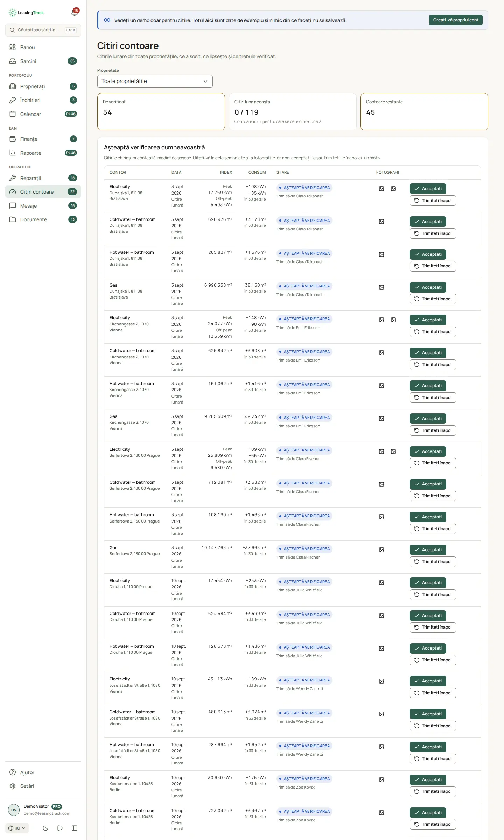Open photo of Electricity reading at Kastanienallee
This screenshot has height=840, width=504.
click(x=381, y=780)
